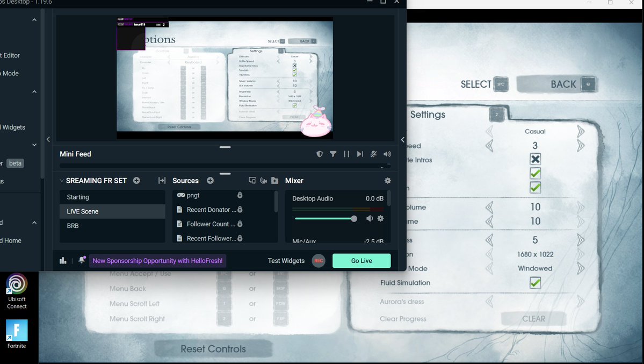Toggle the green checkbox under Battle Intros
644x364 pixels.
tap(535, 173)
